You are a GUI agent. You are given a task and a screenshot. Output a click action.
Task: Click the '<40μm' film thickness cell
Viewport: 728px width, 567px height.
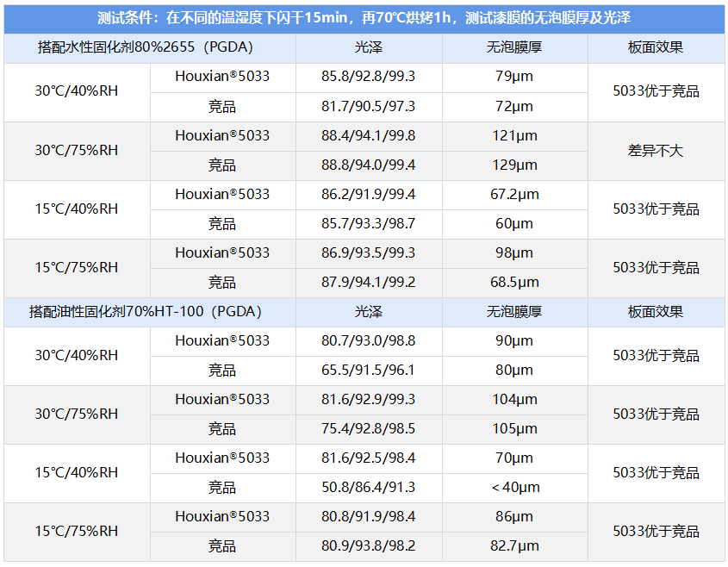tap(514, 488)
